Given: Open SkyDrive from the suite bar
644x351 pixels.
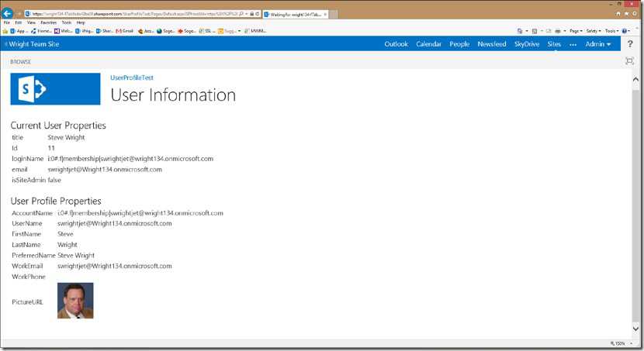Looking at the screenshot, I should point(527,44).
